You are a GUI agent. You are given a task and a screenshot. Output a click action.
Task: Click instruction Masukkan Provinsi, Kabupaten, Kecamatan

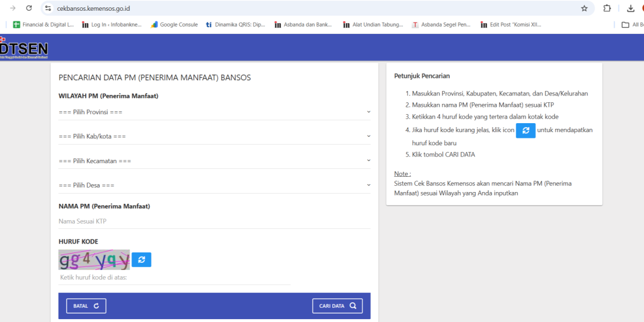(500, 93)
